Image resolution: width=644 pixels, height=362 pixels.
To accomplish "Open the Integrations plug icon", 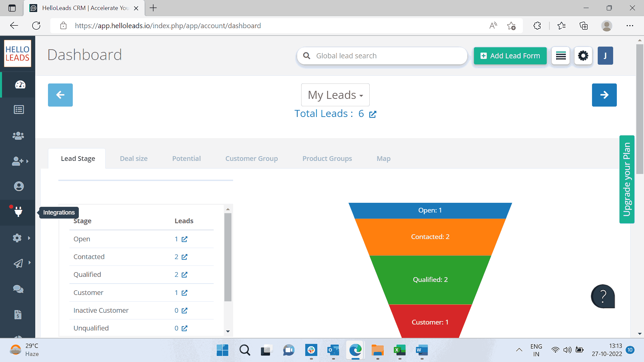I will point(18,212).
